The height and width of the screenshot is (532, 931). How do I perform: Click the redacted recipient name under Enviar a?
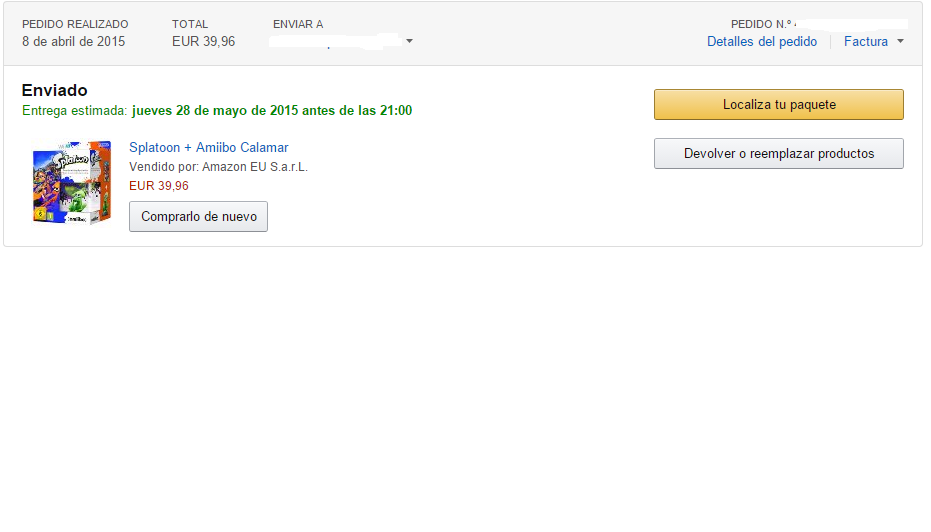click(x=336, y=41)
